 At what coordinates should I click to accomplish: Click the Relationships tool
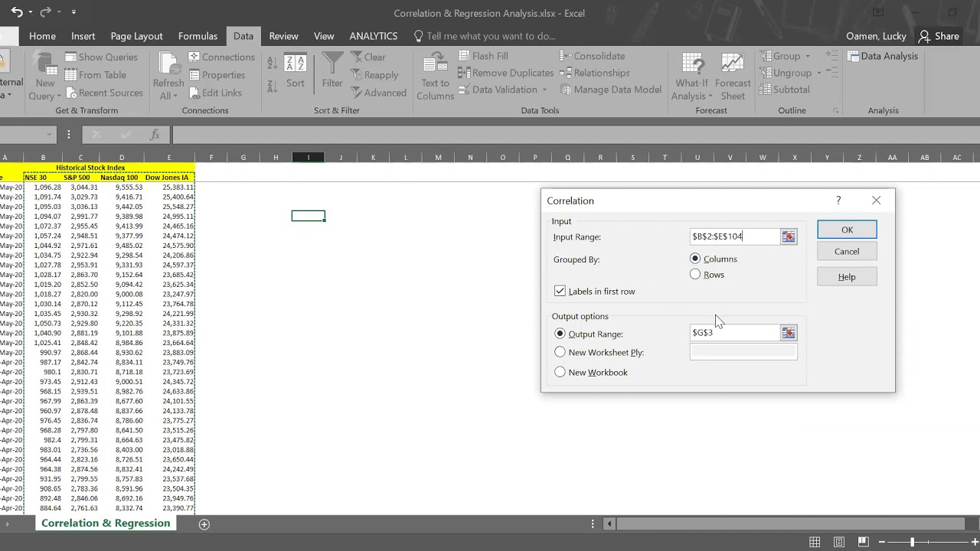click(595, 73)
